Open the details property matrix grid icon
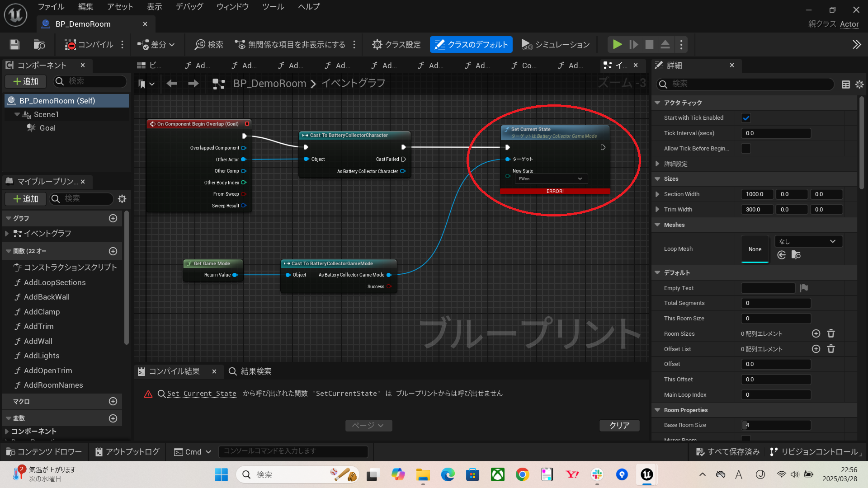Viewport: 868px width, 488px height. pos(845,84)
